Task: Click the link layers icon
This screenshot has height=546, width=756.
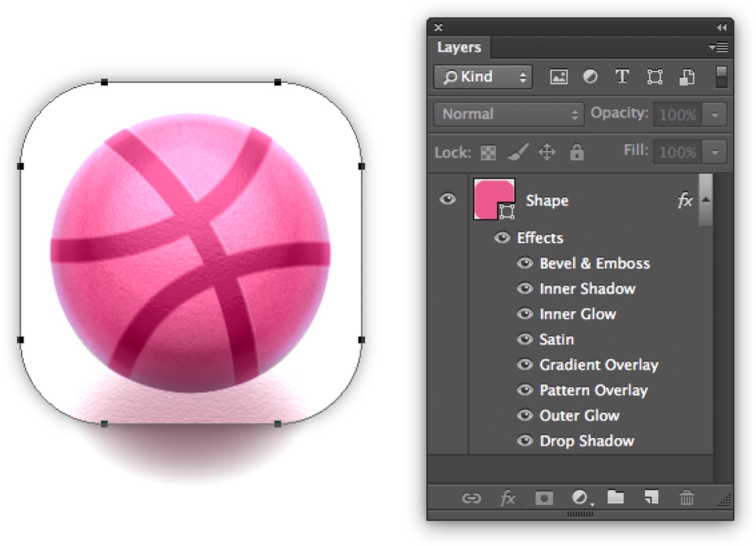Action: point(471,498)
